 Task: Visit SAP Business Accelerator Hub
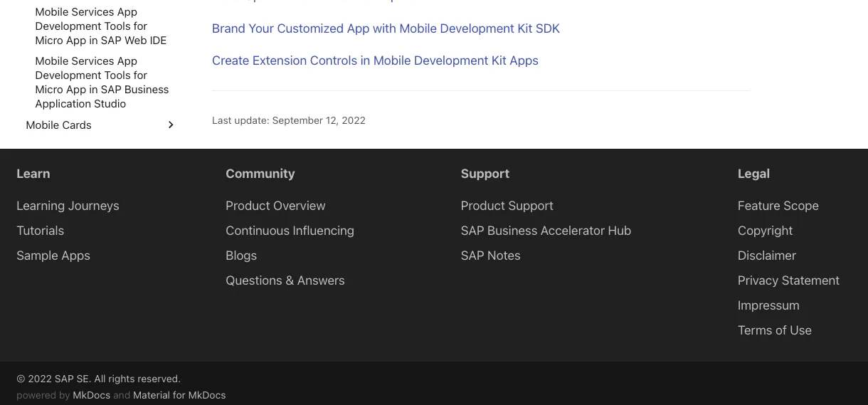pos(546,231)
